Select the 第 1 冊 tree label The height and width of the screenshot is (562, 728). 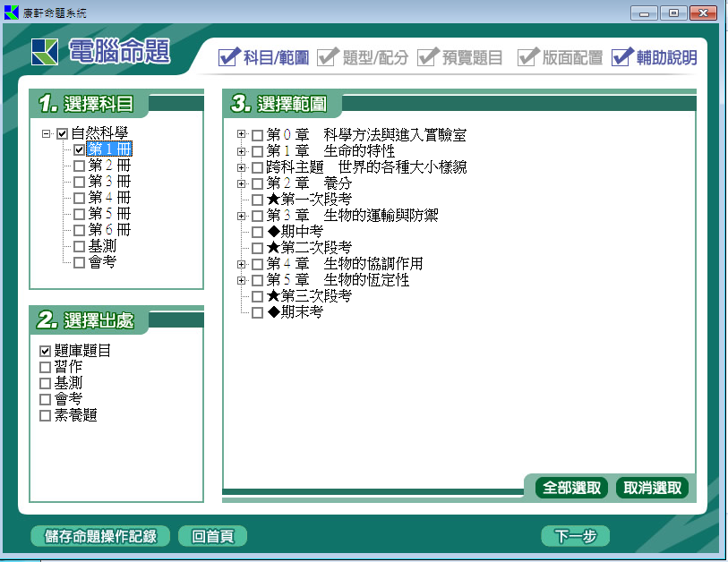(x=109, y=149)
